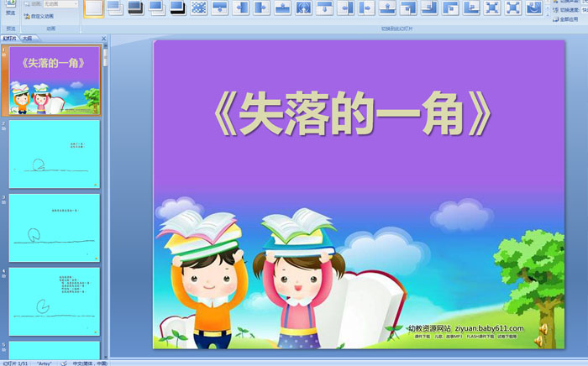588x366 pixels.
Task: Click the "Artsy" theme name in status bar
Action: [x=45, y=363]
